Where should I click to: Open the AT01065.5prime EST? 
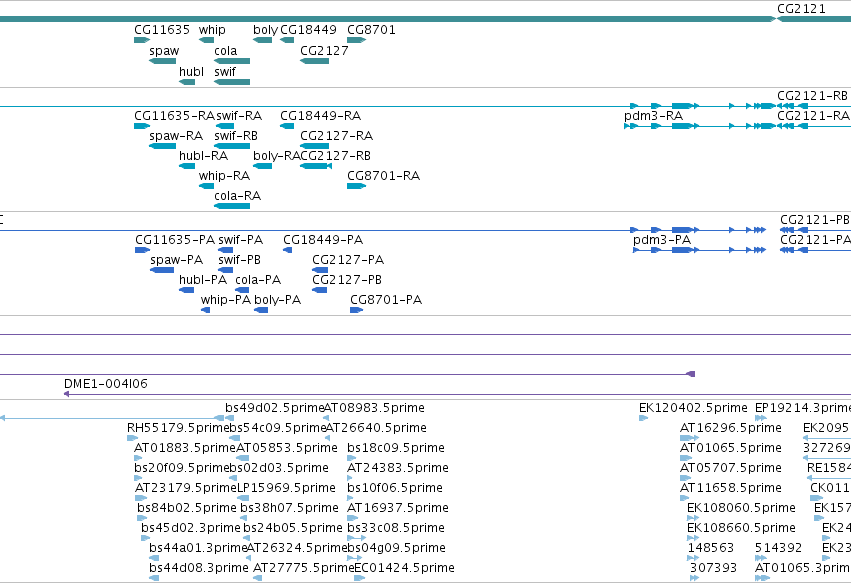pyautogui.click(x=686, y=459)
